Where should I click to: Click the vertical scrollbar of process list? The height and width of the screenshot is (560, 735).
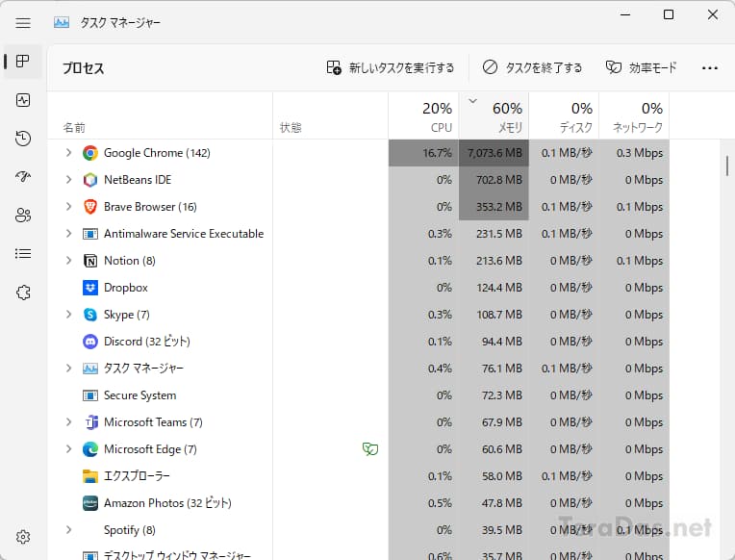[x=727, y=165]
